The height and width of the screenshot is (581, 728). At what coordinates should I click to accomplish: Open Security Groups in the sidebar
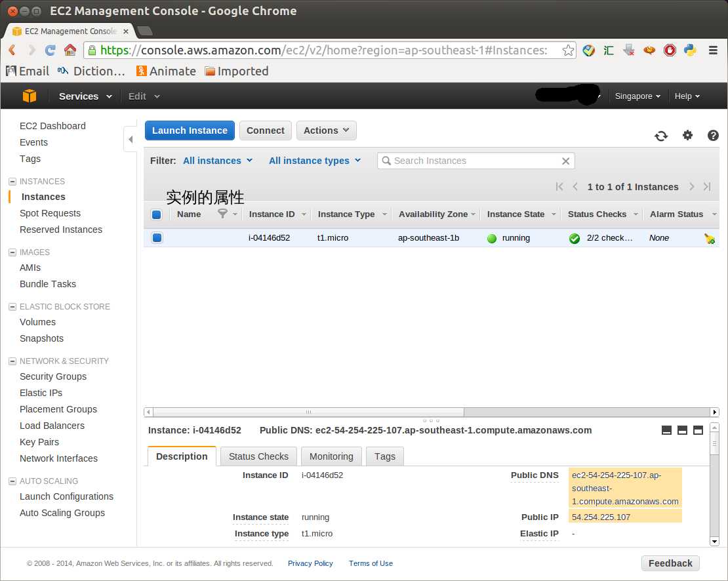click(x=53, y=376)
